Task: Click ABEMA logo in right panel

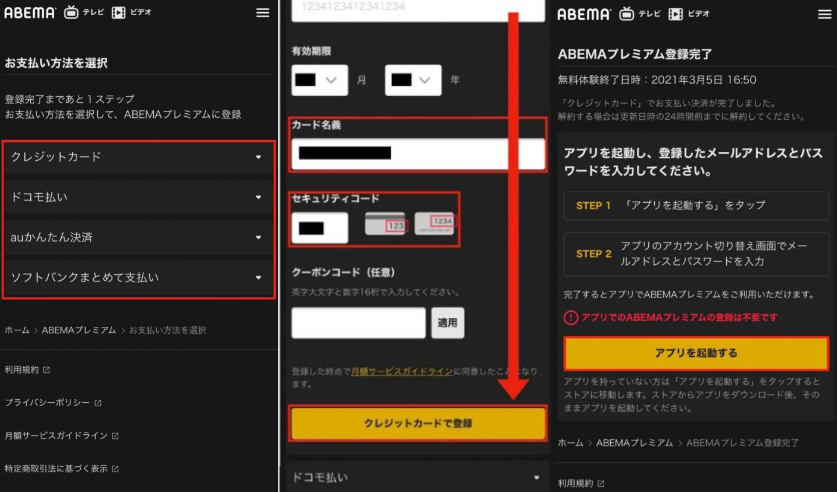Action: (584, 14)
